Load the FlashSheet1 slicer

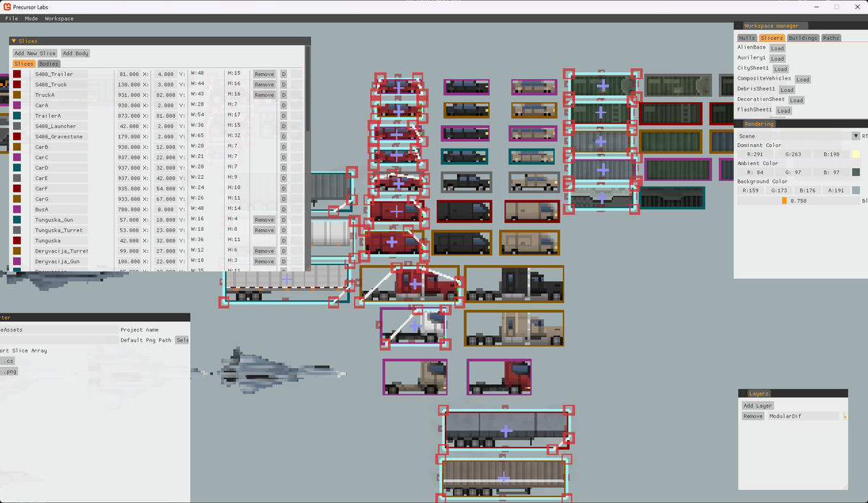(783, 111)
